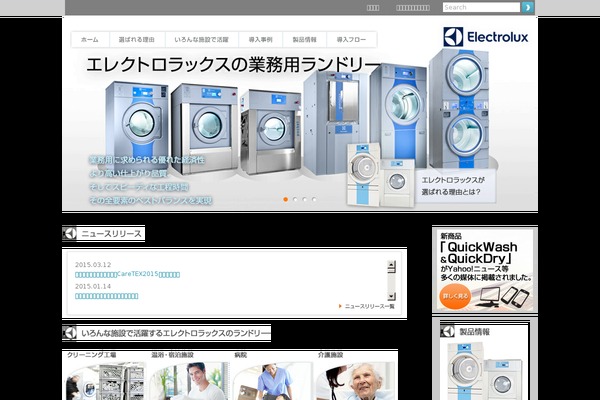Select the first carousel dot
The height and width of the screenshot is (400, 600).
coord(285,199)
